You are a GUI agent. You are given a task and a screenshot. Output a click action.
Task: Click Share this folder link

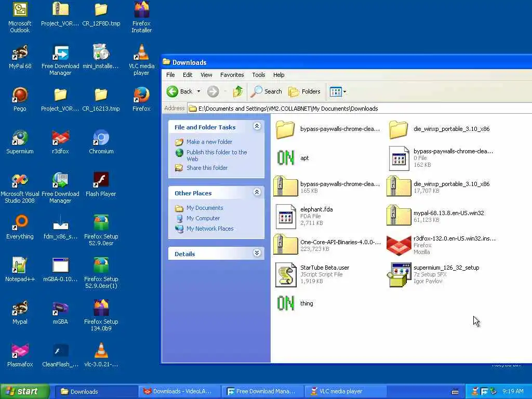[207, 168]
